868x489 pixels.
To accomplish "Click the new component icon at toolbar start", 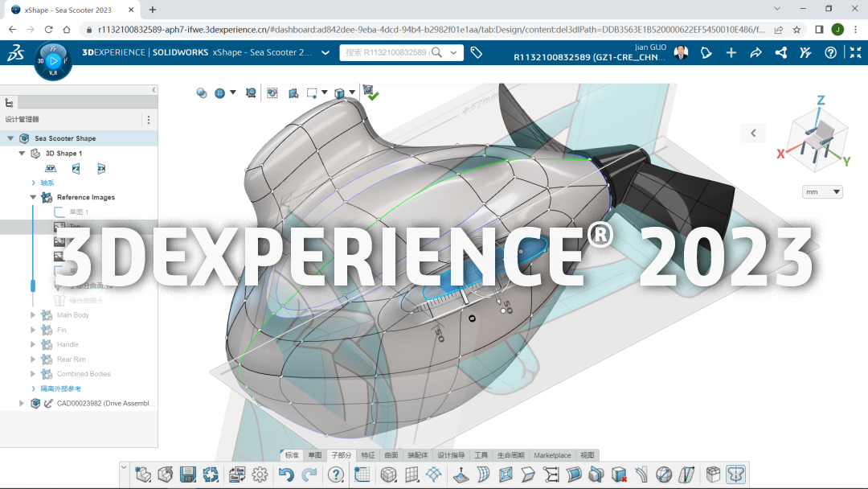I will tap(143, 475).
